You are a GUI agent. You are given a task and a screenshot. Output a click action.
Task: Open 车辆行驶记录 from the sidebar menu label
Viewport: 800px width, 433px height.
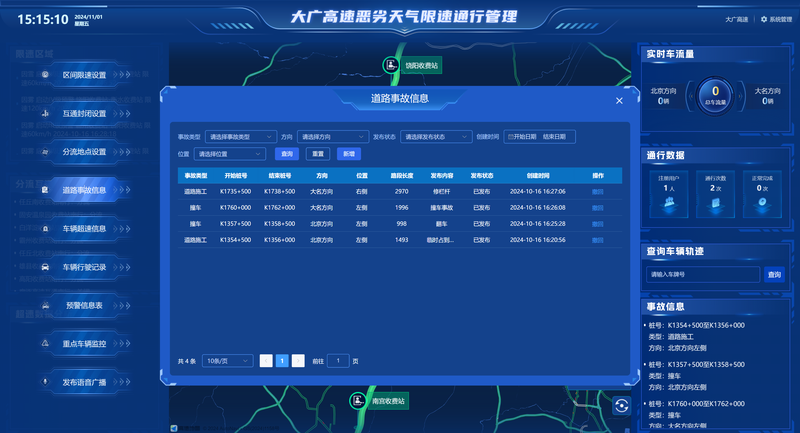pos(84,267)
